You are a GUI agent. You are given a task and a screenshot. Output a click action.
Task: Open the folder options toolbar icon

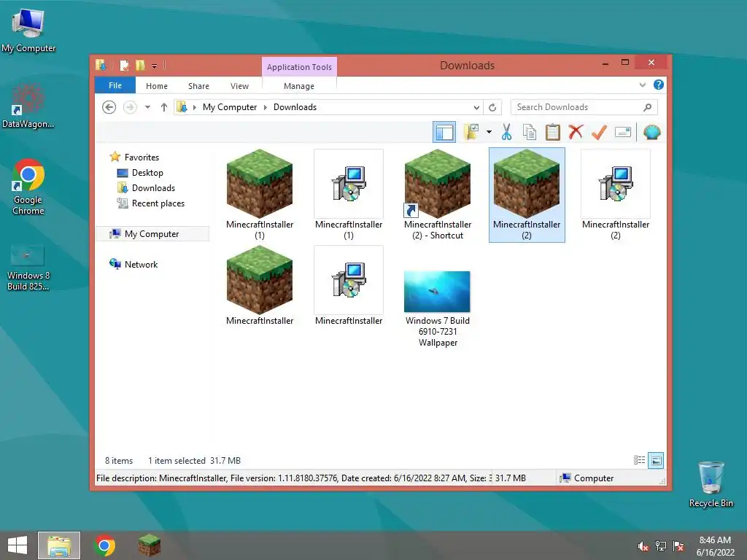[x=472, y=132]
